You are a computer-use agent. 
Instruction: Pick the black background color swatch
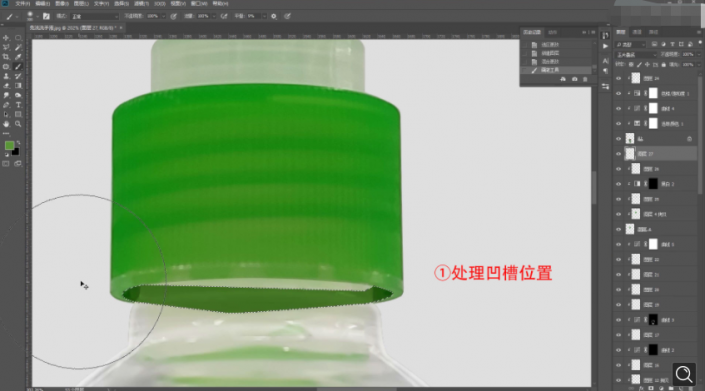(x=16, y=152)
